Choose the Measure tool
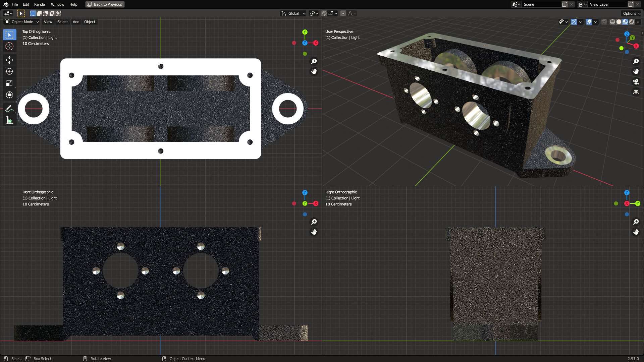The height and width of the screenshot is (362, 644). pos(9,120)
